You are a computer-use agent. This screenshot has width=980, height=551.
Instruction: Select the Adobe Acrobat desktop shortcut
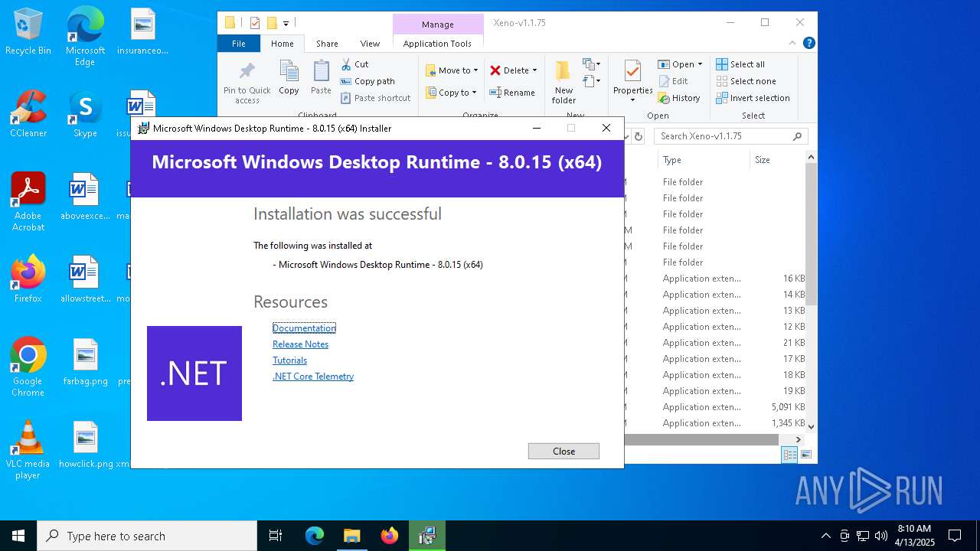pos(28,202)
